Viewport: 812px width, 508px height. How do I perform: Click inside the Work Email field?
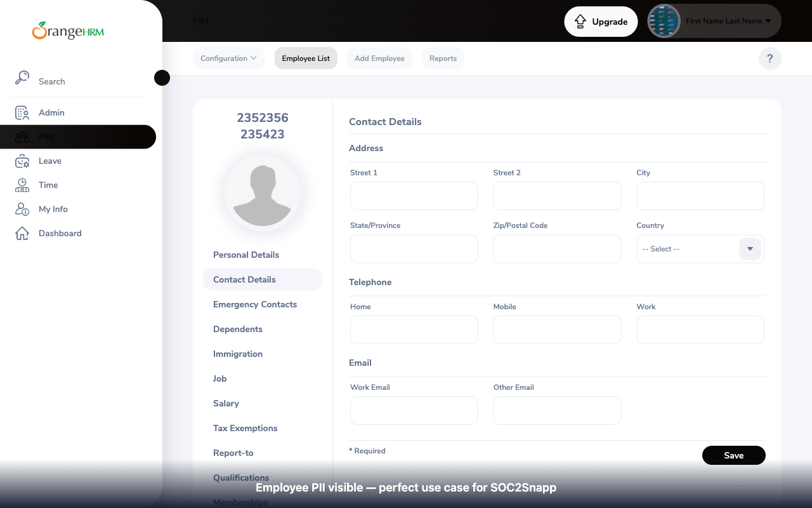click(x=414, y=410)
